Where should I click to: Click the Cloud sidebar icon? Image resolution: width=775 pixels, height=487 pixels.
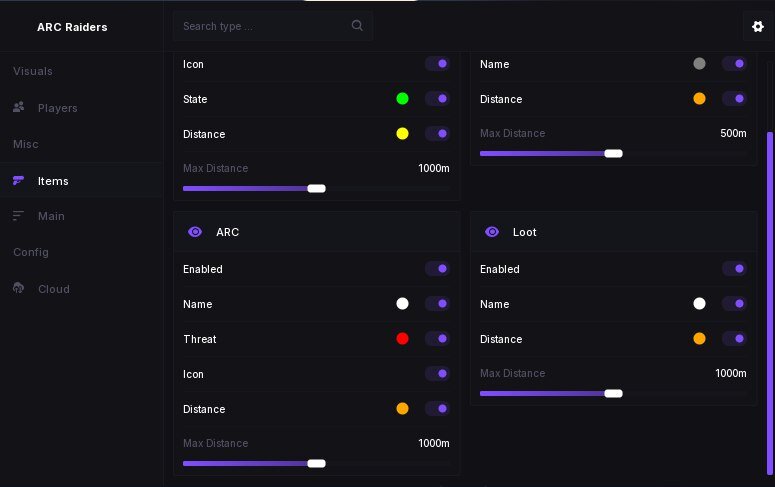coord(18,288)
